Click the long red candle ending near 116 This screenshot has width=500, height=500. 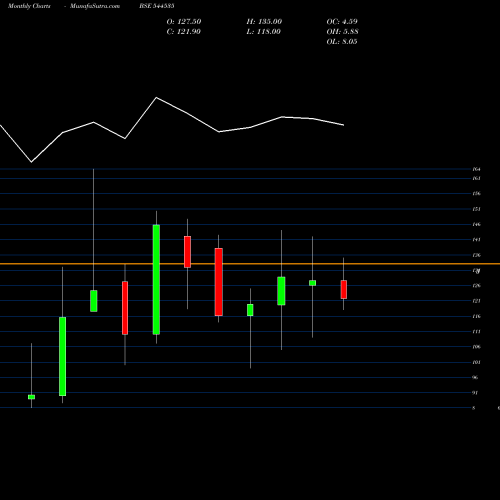tap(219, 282)
